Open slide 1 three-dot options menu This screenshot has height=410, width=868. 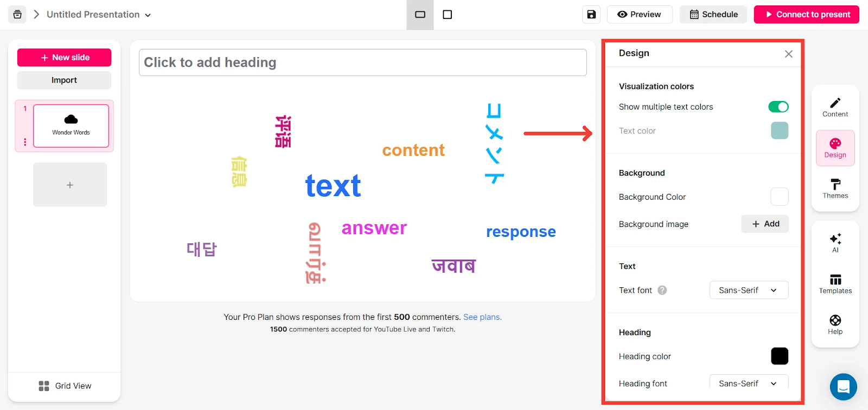tap(25, 142)
